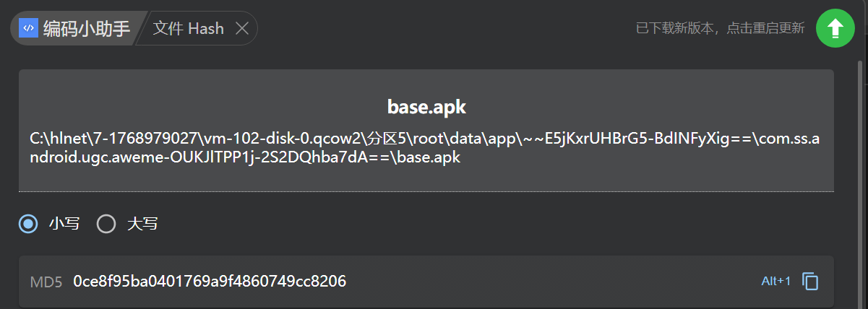868x309 pixels.
Task: Click the blue code logo icon
Action: coord(28,28)
